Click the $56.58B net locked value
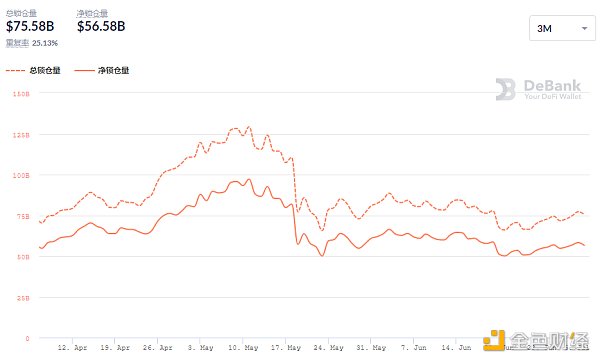The height and width of the screenshot is (362, 600). (101, 26)
